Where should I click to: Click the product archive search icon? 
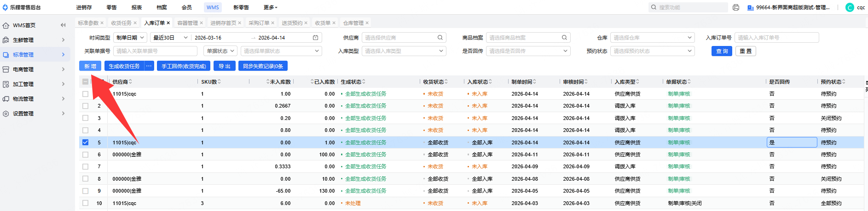click(564, 38)
